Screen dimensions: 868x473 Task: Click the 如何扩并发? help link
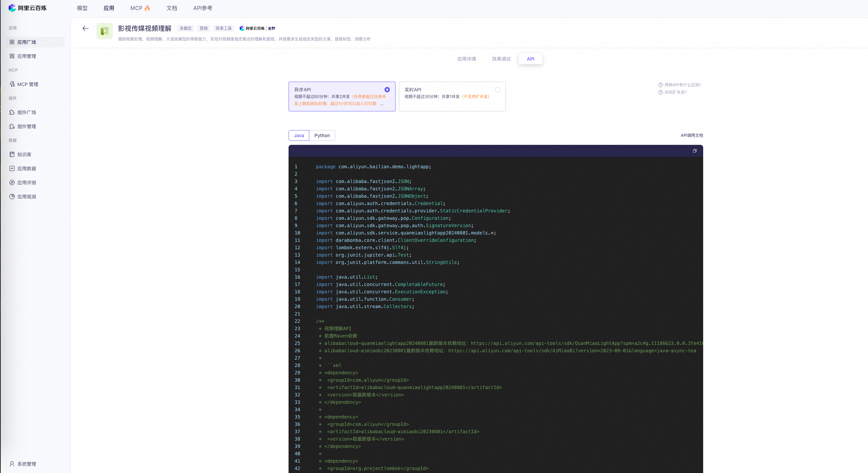click(675, 92)
